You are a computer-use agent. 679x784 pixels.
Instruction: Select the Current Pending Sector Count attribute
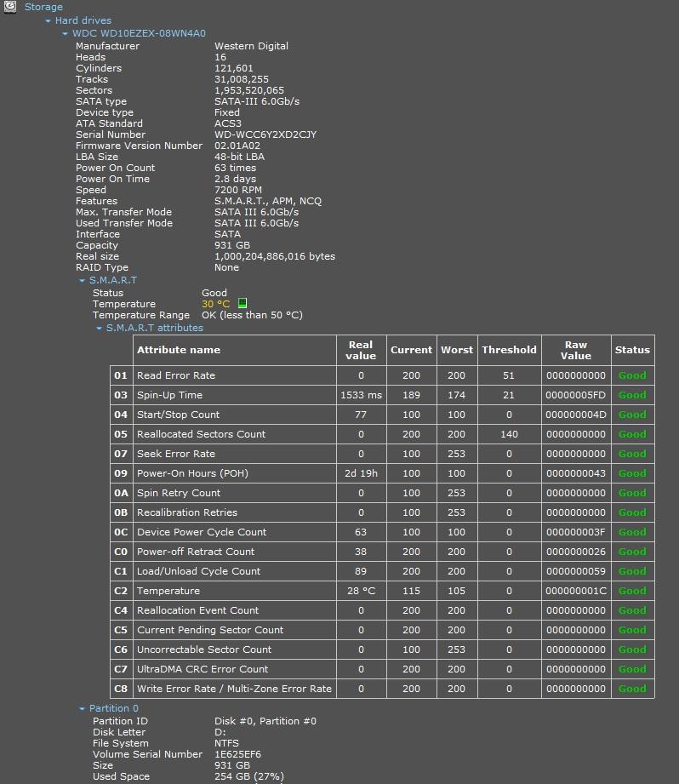click(x=210, y=630)
